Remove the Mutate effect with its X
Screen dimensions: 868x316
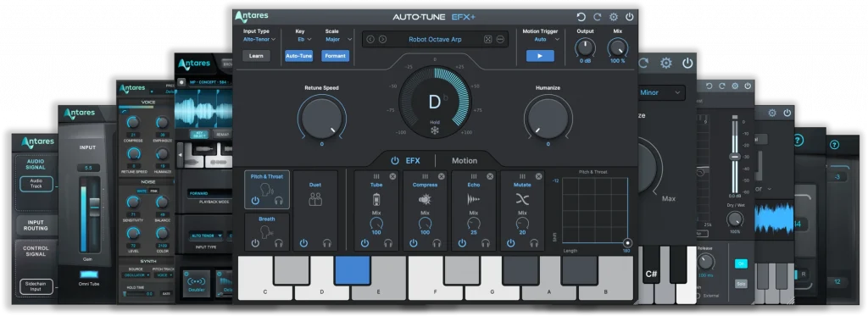[x=538, y=176]
